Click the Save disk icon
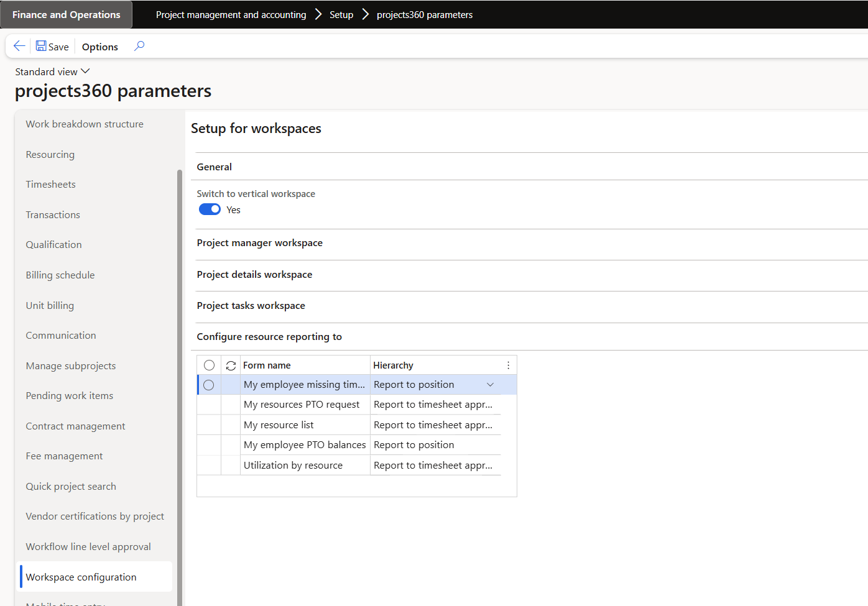The height and width of the screenshot is (606, 868). pyautogui.click(x=41, y=46)
